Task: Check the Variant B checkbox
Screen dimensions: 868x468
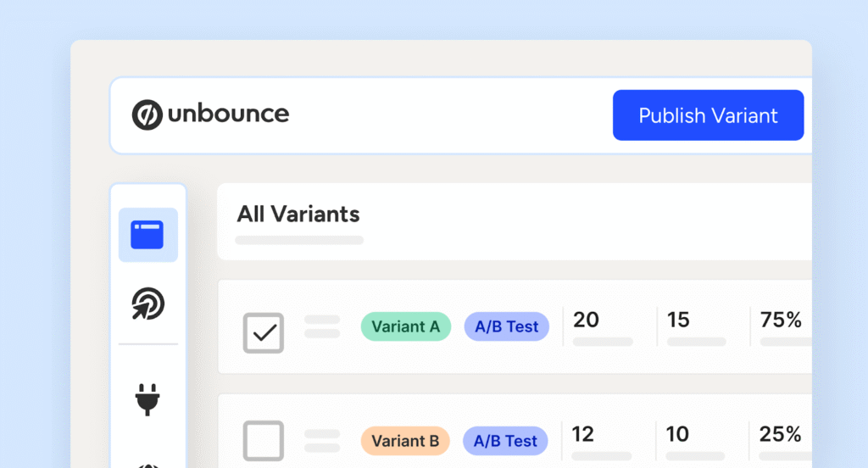Action: point(264,441)
